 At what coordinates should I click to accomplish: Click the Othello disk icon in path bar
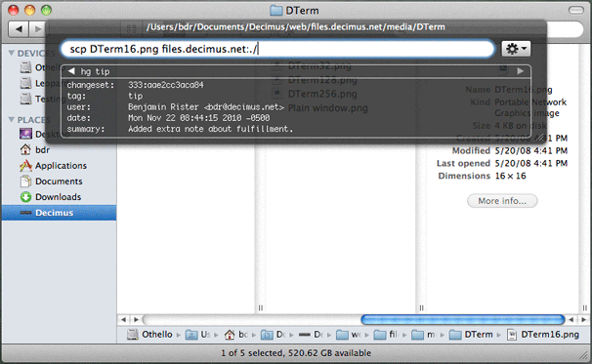(132, 335)
